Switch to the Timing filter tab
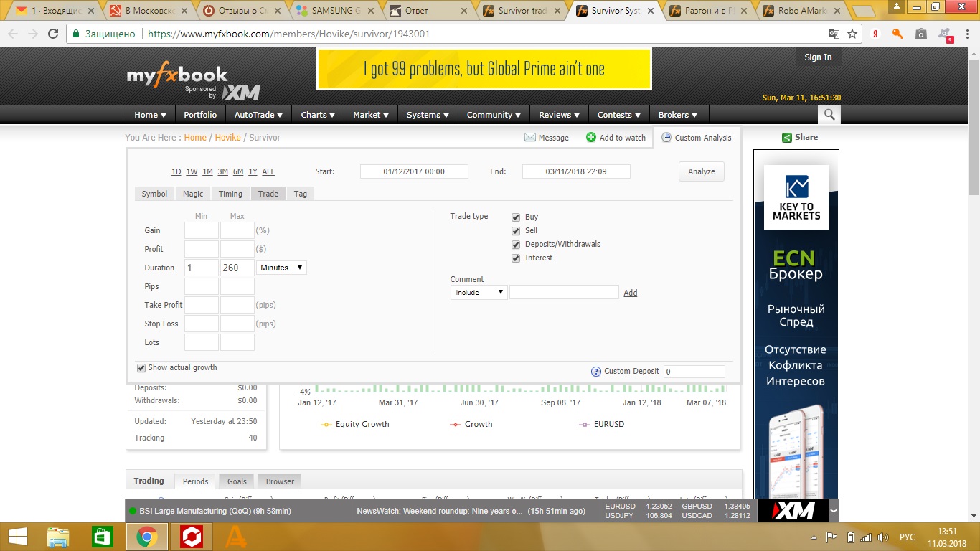Viewport: 980px width, 551px height. (230, 194)
